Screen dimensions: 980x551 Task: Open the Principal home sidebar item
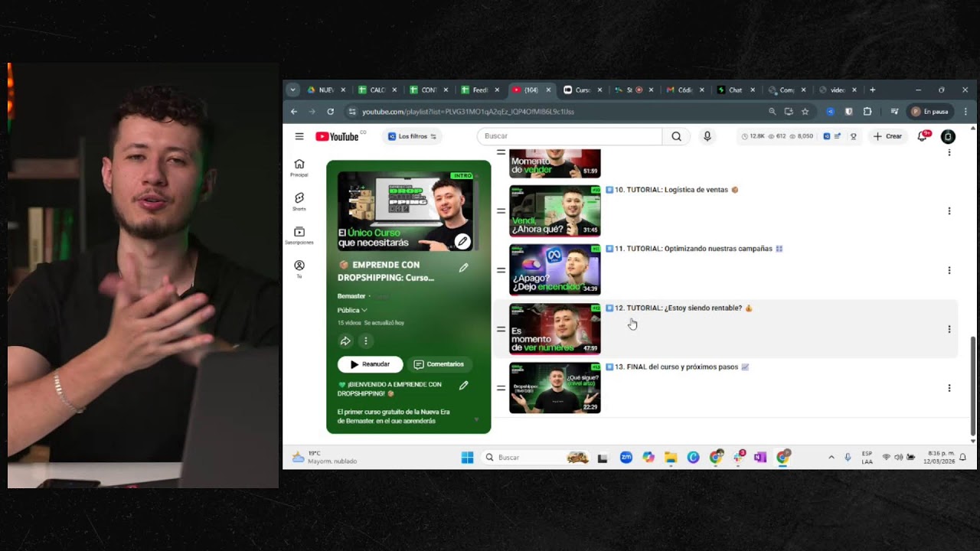tap(299, 168)
